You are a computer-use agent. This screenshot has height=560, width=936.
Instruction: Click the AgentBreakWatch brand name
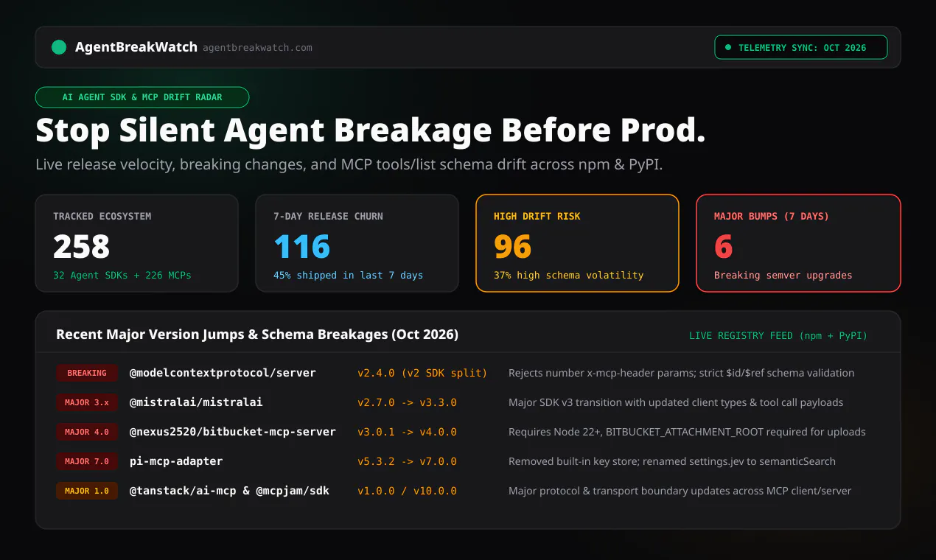(136, 47)
